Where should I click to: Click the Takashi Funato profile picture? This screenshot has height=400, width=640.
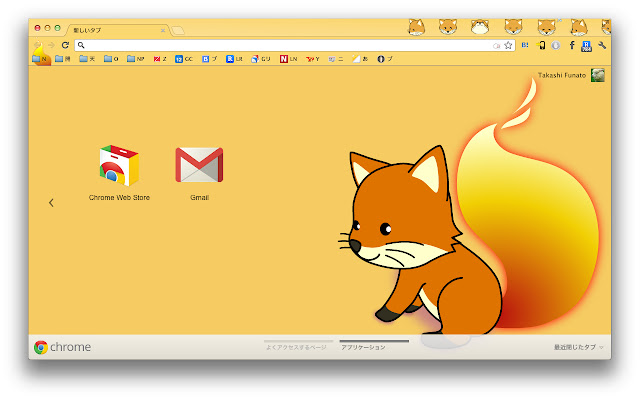coord(598,75)
